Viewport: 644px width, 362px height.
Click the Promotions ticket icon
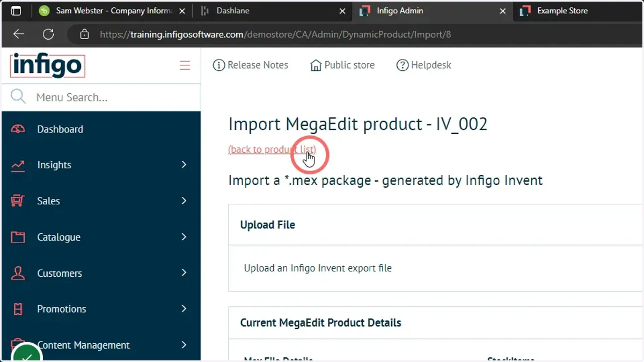pyautogui.click(x=18, y=309)
